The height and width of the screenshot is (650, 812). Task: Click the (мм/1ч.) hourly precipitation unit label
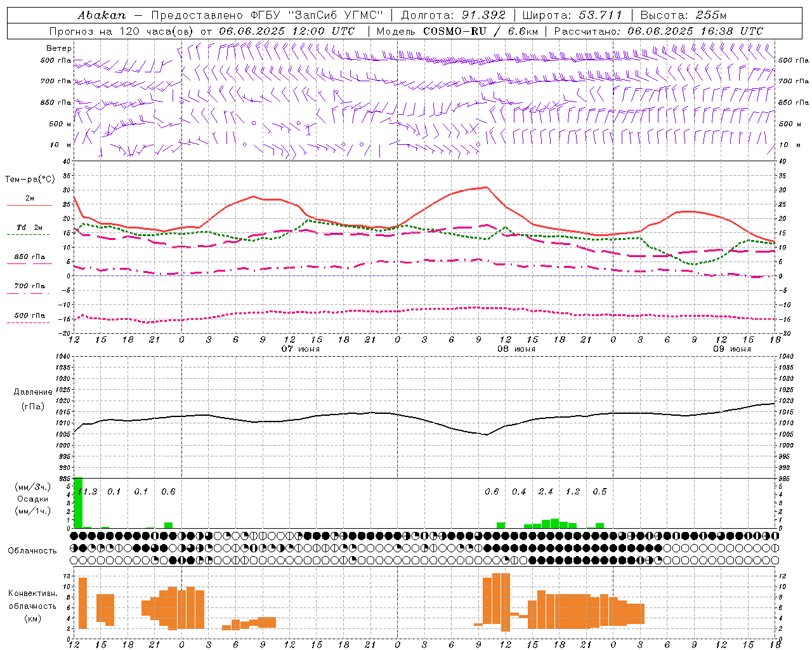33,511
